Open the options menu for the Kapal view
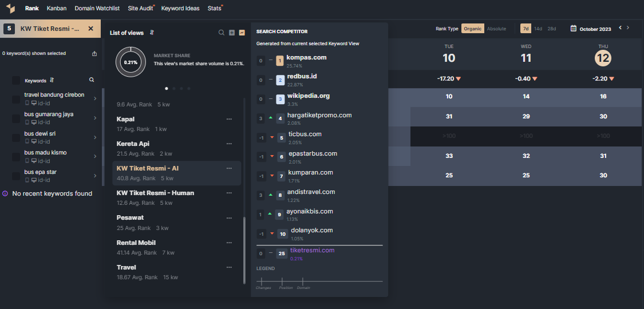The image size is (644, 309). pos(229,119)
